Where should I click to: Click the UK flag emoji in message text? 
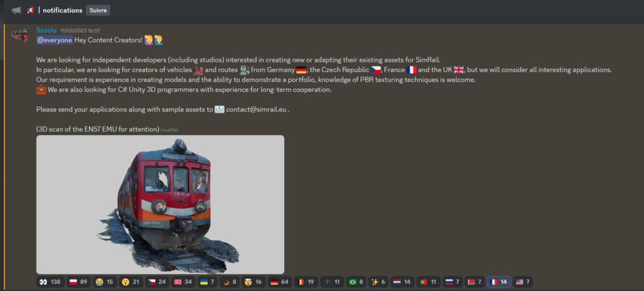(459, 70)
